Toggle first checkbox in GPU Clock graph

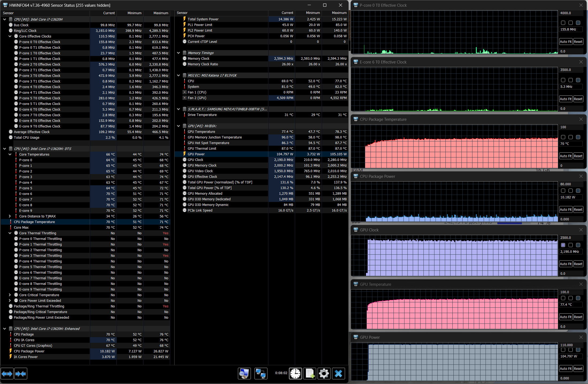(x=563, y=245)
